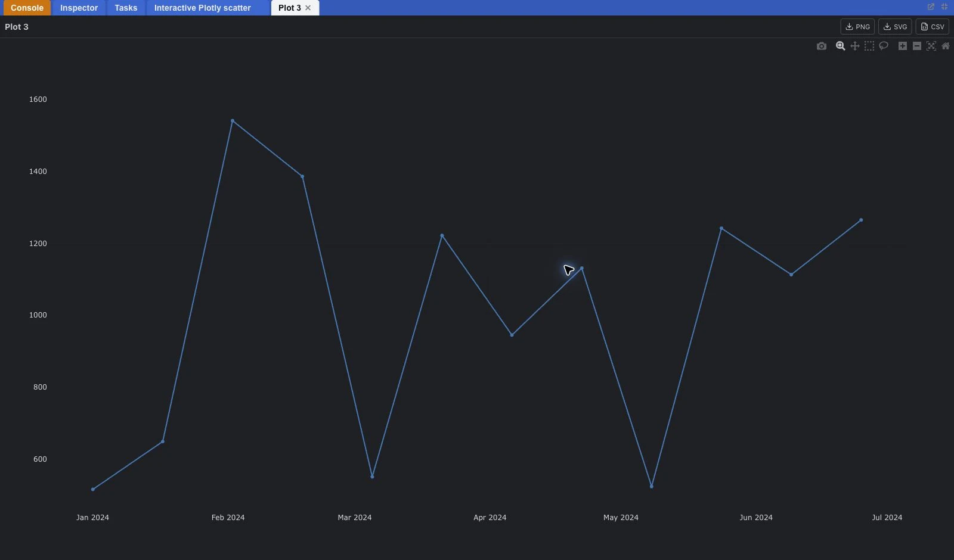Screen dimensions: 954x560
Task: Export plot data as CSV
Action: (x=932, y=27)
